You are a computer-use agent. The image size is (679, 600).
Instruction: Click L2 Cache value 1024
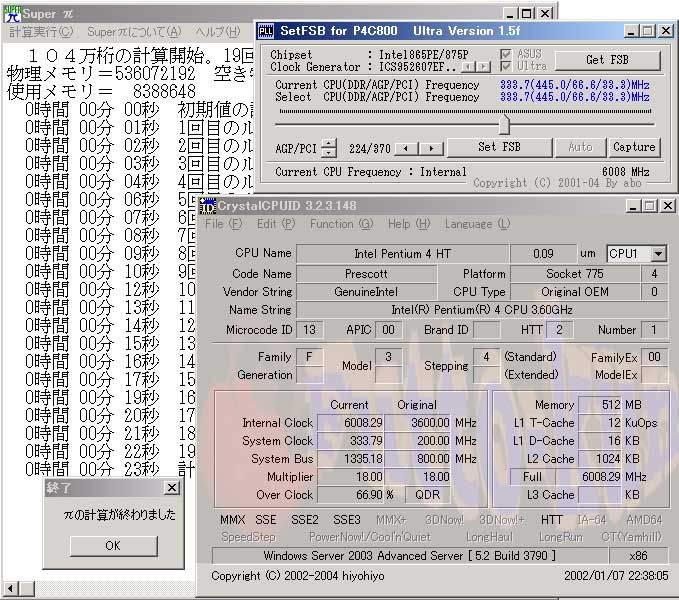(x=600, y=459)
